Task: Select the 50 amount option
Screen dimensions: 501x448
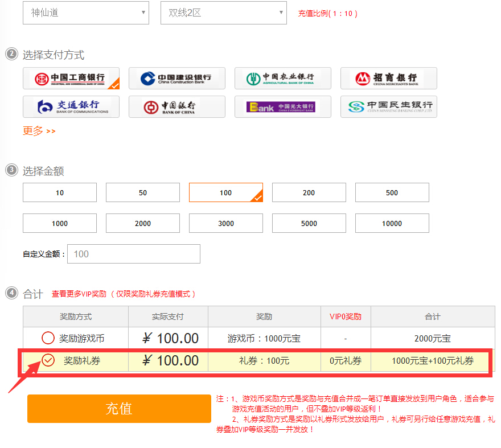Action: click(142, 192)
